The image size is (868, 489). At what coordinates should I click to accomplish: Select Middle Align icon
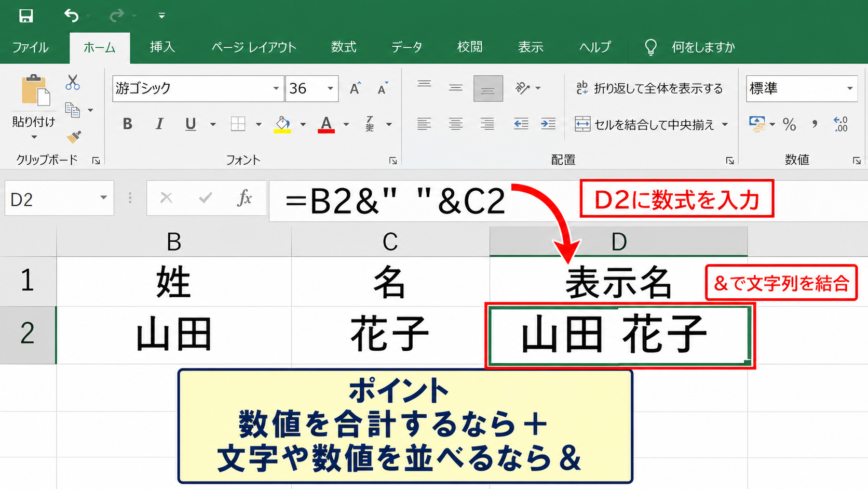[x=456, y=88]
